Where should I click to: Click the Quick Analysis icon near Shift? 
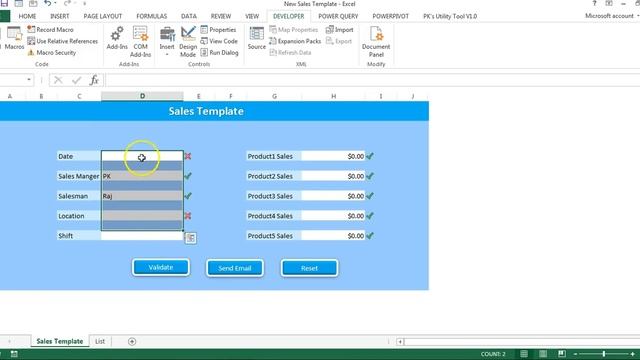191,238
